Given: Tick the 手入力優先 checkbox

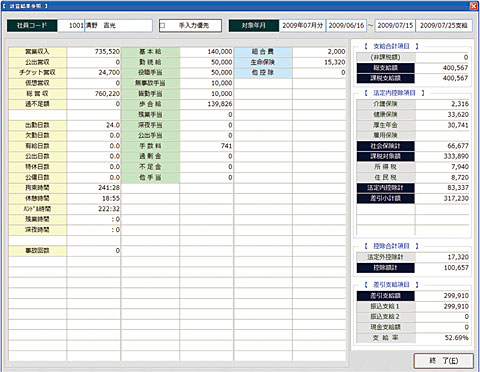Looking at the screenshot, I should pyautogui.click(x=162, y=26).
